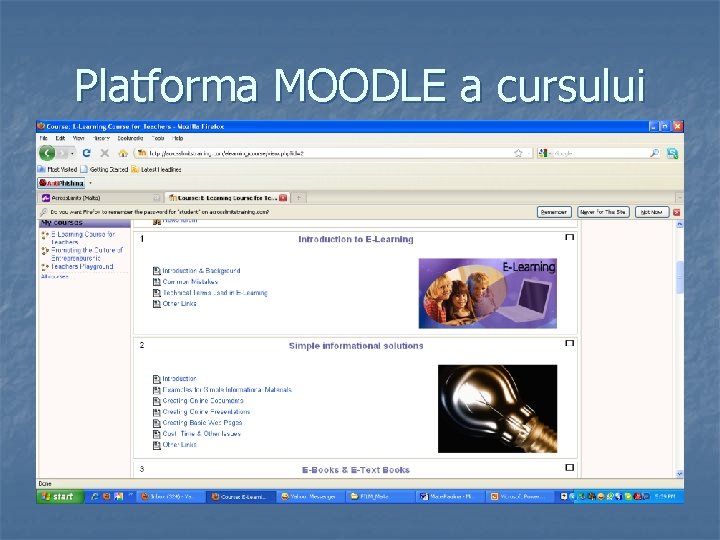Open Other Links in section 2
This screenshot has width=720, height=540.
(180, 444)
